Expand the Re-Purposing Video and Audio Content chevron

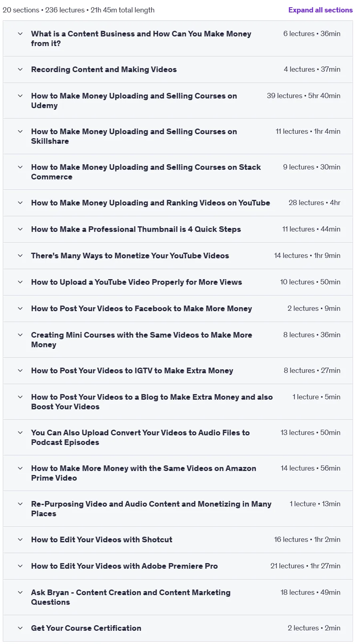coord(20,504)
